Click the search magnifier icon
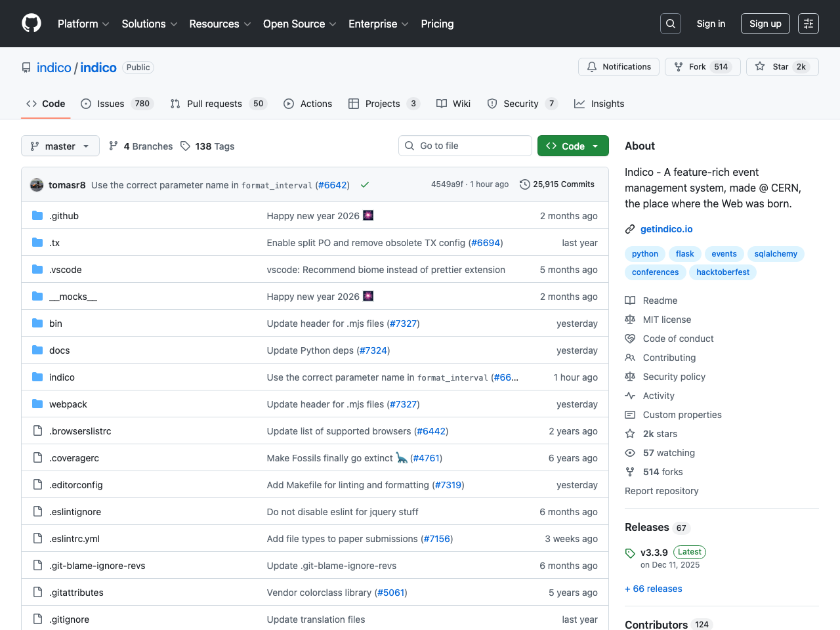Screen dimensions: 840x630 670,24
